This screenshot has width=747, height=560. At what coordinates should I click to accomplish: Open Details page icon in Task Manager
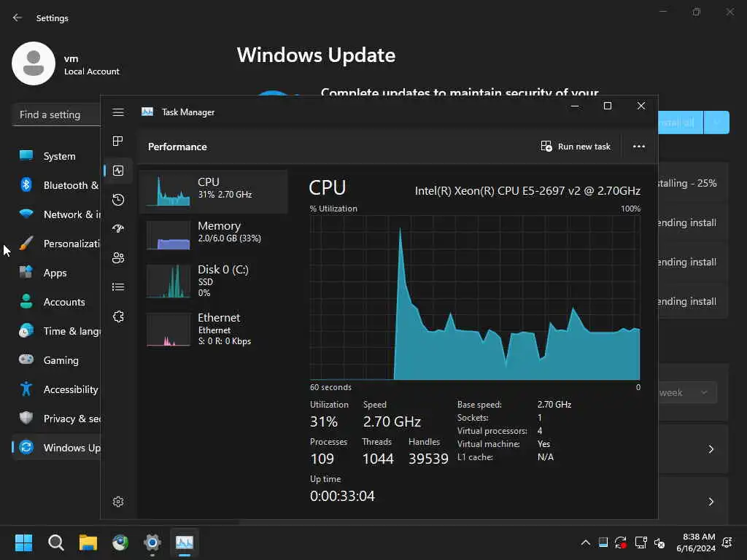118,287
